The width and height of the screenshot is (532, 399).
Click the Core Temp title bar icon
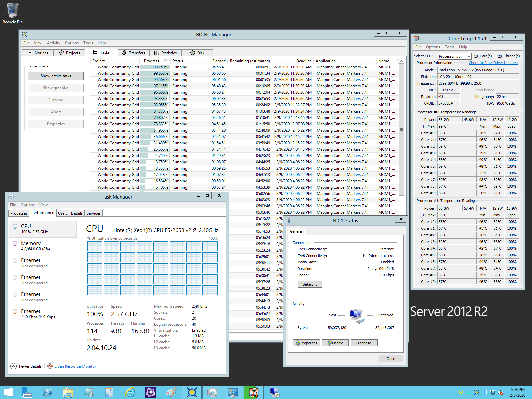pos(416,38)
